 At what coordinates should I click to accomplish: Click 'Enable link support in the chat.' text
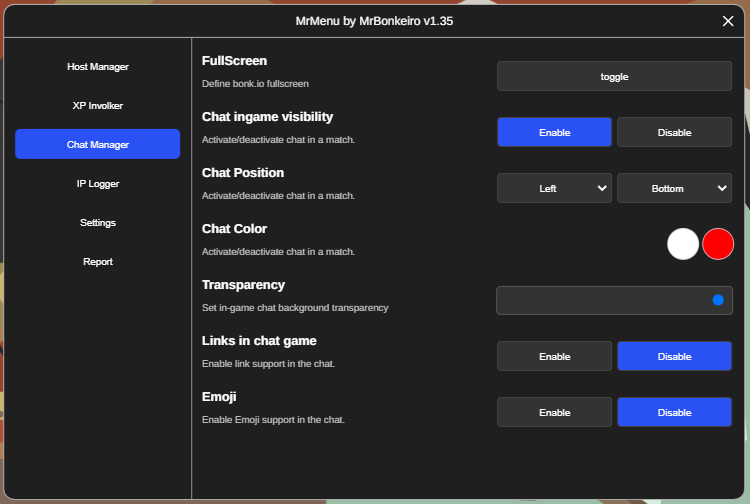point(268,363)
